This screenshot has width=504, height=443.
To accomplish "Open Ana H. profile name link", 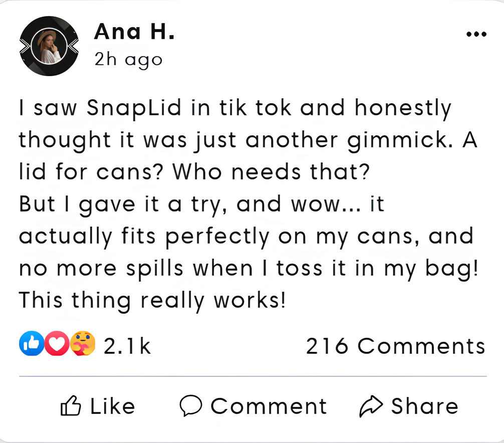I will 134,33.
